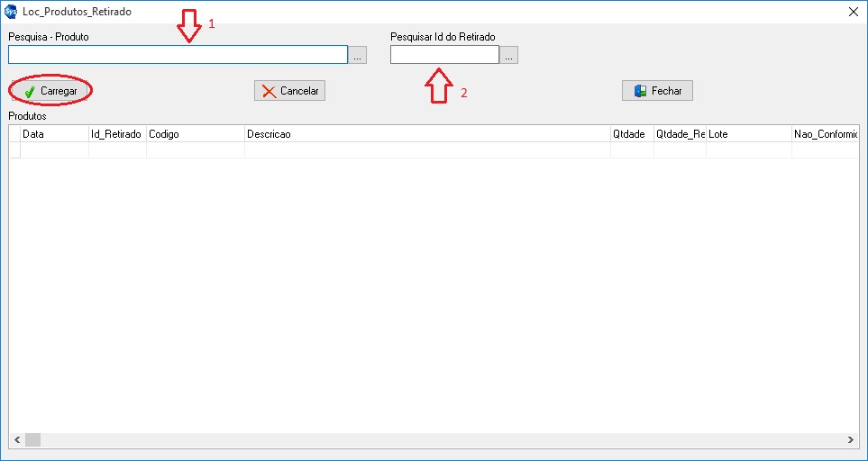Click the Pesquisar Id do Retirado field

click(x=444, y=55)
